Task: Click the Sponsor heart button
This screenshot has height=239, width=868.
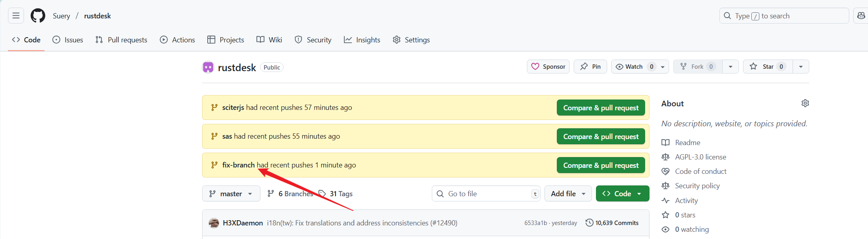Action: pos(548,66)
